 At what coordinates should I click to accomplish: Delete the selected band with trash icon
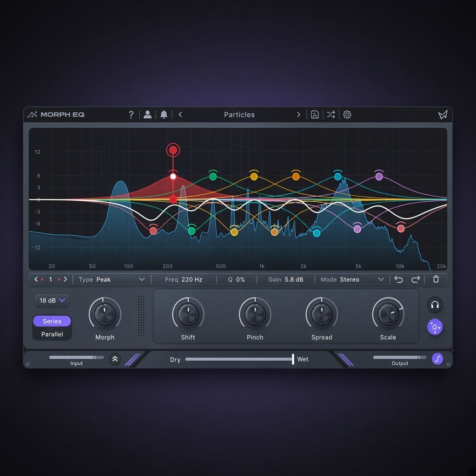coord(436,279)
